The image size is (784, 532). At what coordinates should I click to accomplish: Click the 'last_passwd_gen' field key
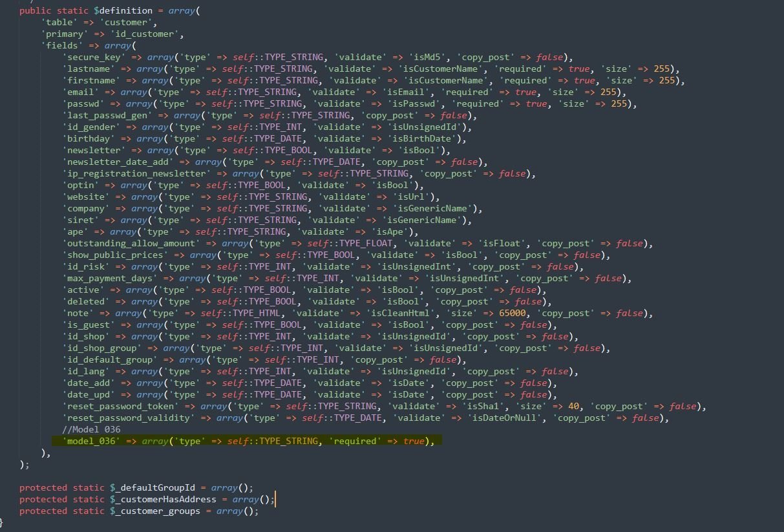107,115
